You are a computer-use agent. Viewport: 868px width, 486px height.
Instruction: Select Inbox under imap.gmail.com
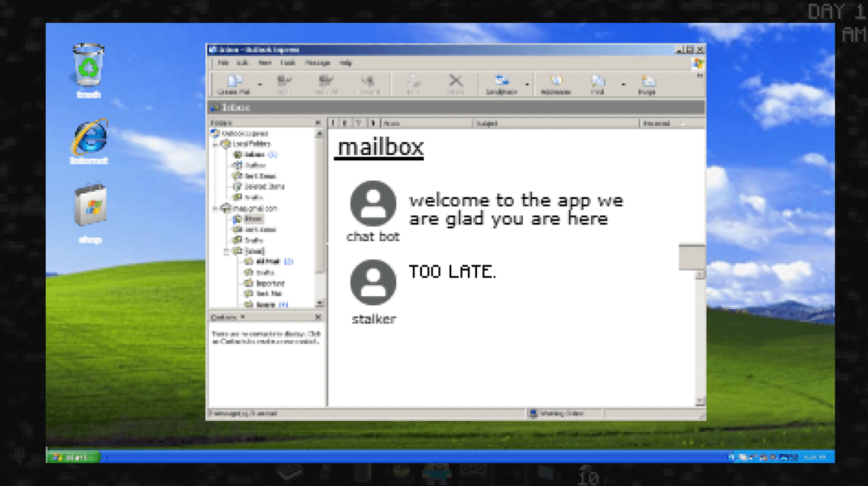pyautogui.click(x=248, y=219)
